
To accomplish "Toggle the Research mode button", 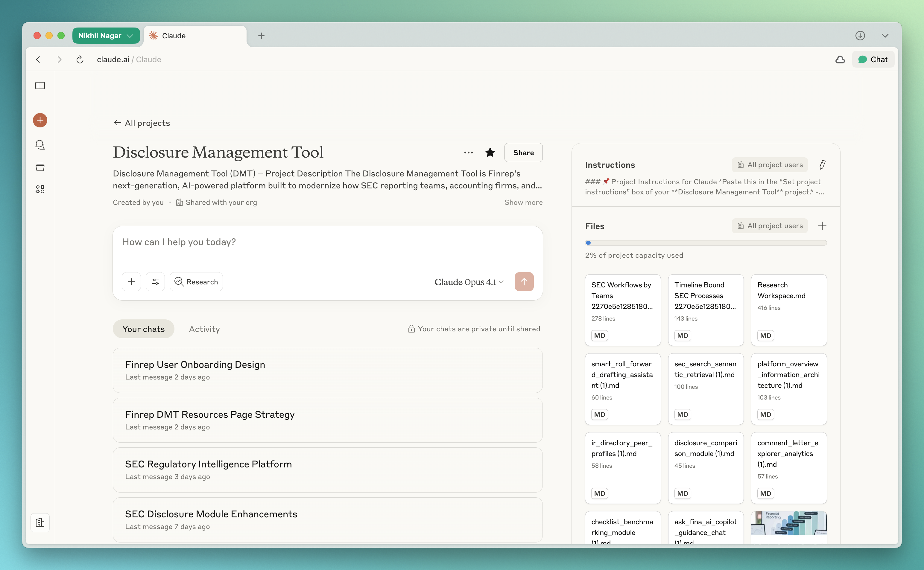I will [196, 282].
